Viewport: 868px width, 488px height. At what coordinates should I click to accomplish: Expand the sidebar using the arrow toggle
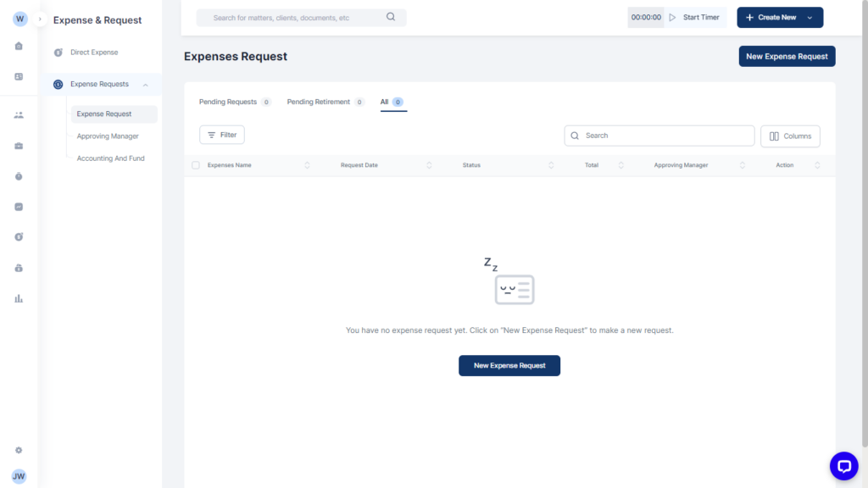point(40,19)
